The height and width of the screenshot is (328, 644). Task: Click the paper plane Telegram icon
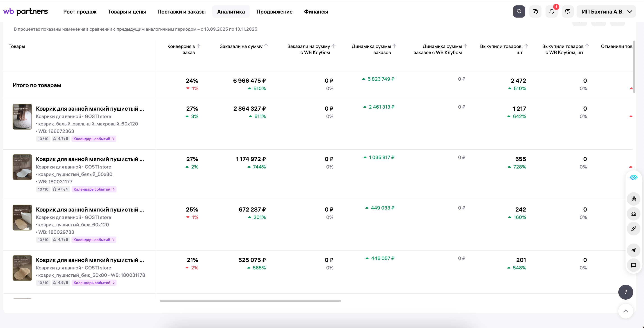point(633,250)
